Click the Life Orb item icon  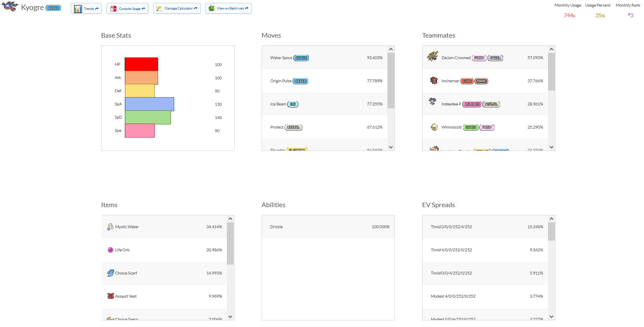110,250
